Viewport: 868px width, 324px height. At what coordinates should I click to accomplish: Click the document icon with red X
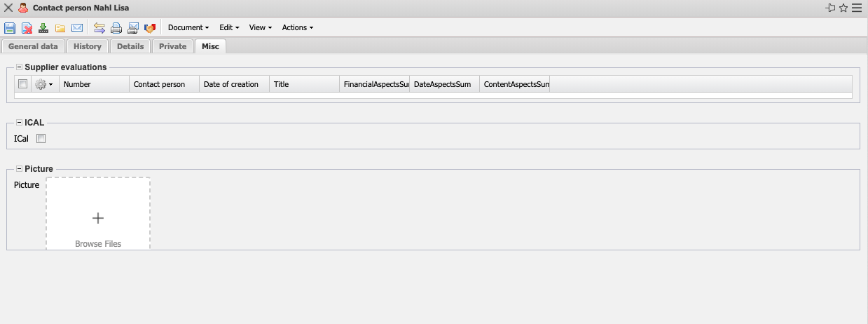[x=27, y=28]
